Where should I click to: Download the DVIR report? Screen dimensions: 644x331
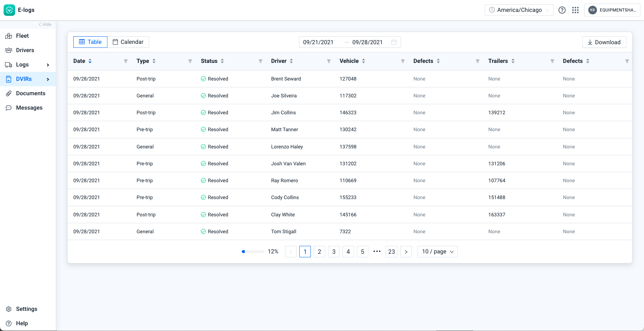[x=604, y=42]
